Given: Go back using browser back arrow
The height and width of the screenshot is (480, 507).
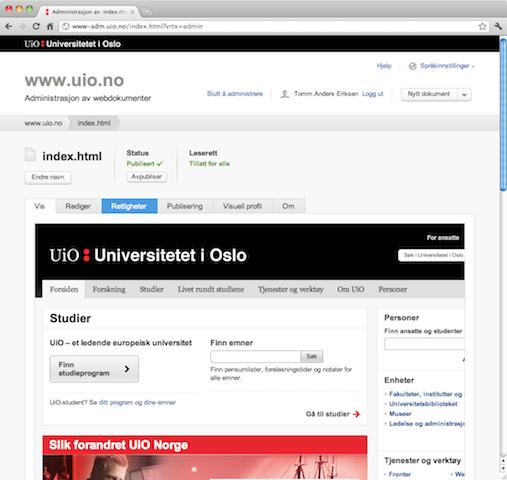Looking at the screenshot, I should click(9, 26).
